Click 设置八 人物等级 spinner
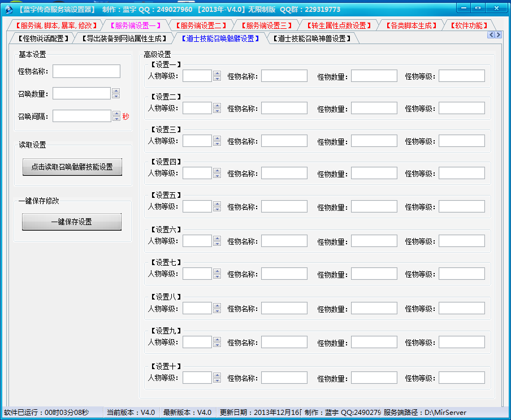This screenshot has width=511, height=420. [217, 308]
